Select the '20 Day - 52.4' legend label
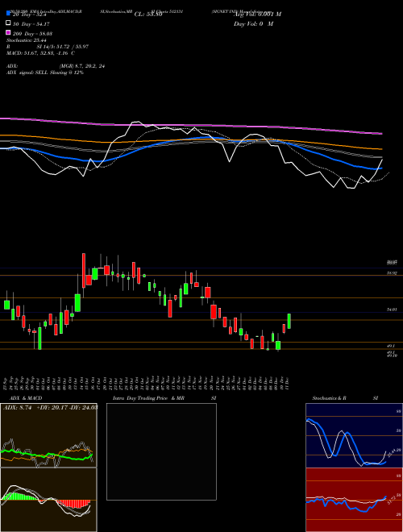This screenshot has width=403, height=532. click(29, 15)
